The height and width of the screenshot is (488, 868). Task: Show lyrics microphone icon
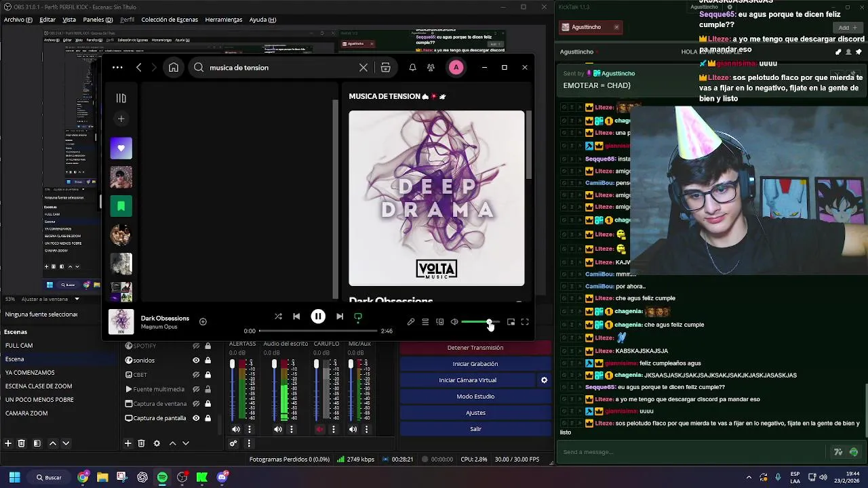pos(411,322)
